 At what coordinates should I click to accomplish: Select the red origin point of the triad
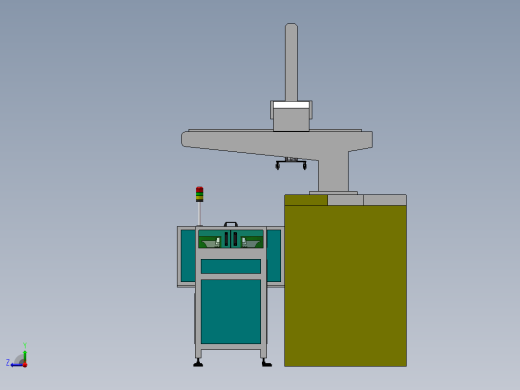(x=25, y=365)
